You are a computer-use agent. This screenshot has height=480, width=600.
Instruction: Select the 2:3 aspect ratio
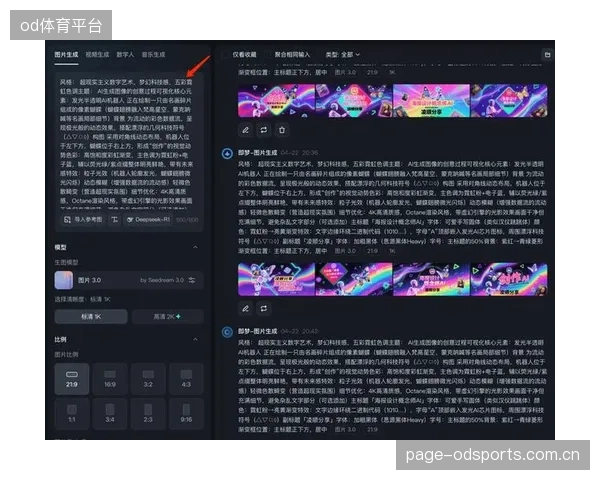click(148, 413)
